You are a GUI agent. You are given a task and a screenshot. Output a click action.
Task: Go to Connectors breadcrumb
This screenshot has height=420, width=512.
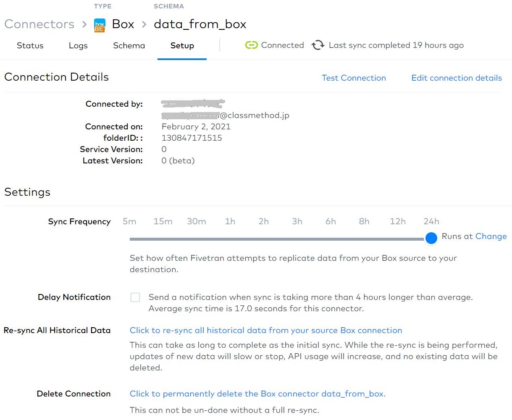pos(39,24)
